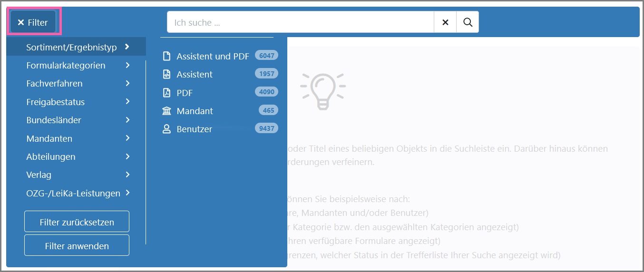Screen dimensions: 644x272
Task: Click Filter zurücksetzen button
Action: [x=77, y=222]
